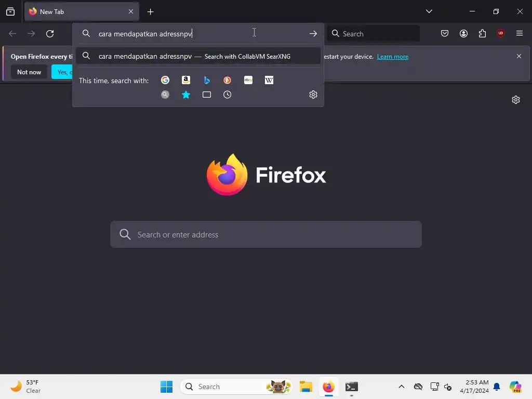Dismiss the Open Firefox notification bar
This screenshot has height=399, width=532.
(x=519, y=56)
